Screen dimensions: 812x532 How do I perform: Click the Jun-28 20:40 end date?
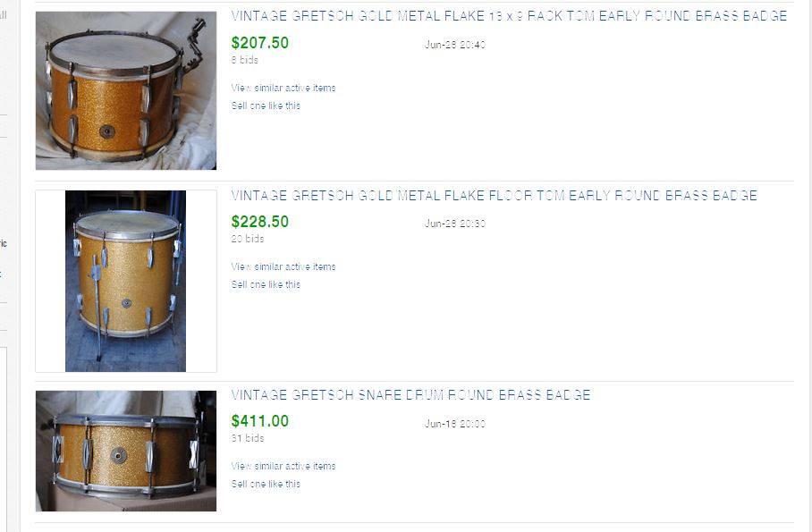454,45
